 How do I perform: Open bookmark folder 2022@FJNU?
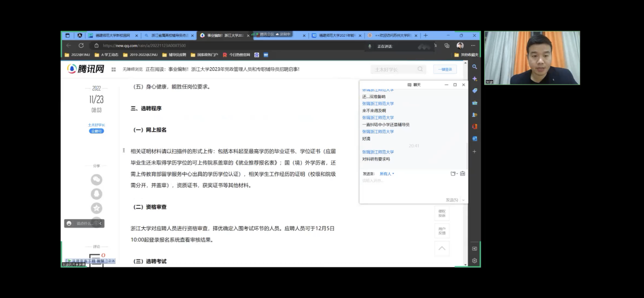coord(78,55)
